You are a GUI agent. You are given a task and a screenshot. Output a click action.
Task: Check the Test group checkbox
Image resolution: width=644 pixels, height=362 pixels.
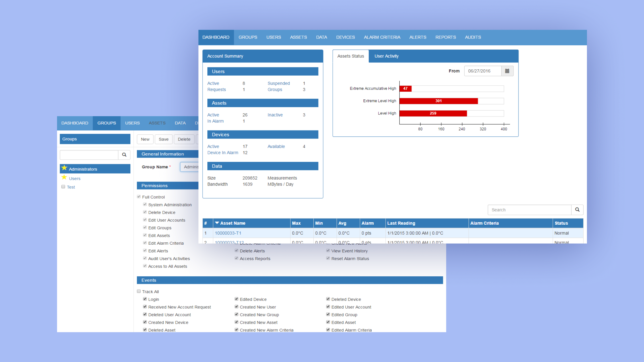[63, 187]
